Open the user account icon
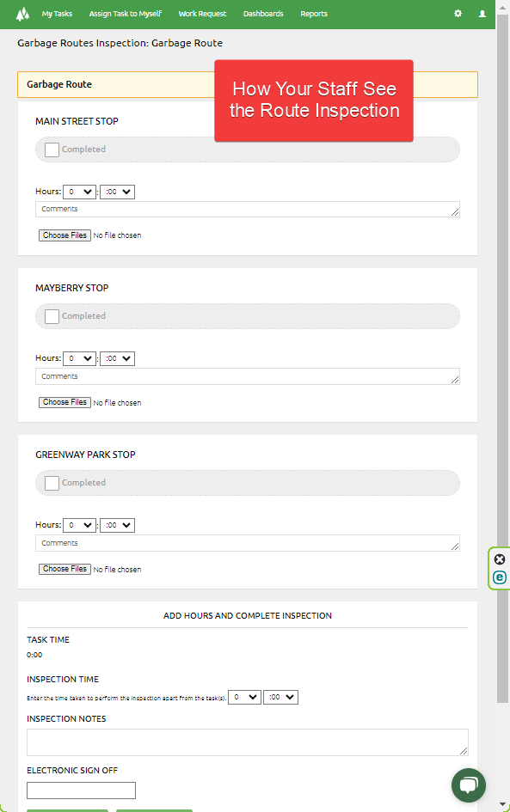This screenshot has width=510, height=812. tap(482, 14)
